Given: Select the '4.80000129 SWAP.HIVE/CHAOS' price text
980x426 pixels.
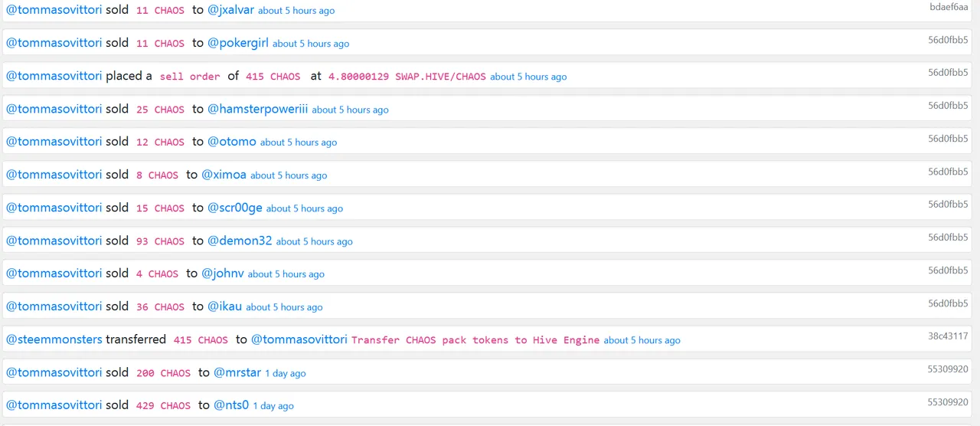Looking at the screenshot, I should point(407,77).
